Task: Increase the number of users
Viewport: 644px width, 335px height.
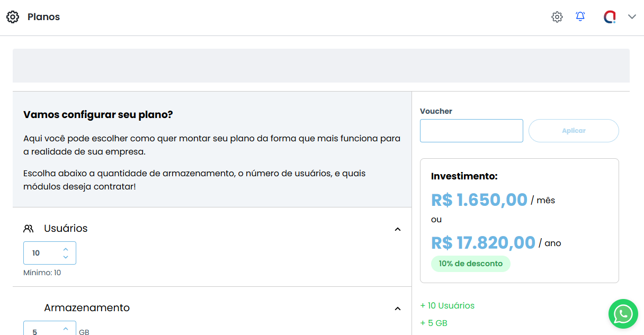Action: pos(66,249)
